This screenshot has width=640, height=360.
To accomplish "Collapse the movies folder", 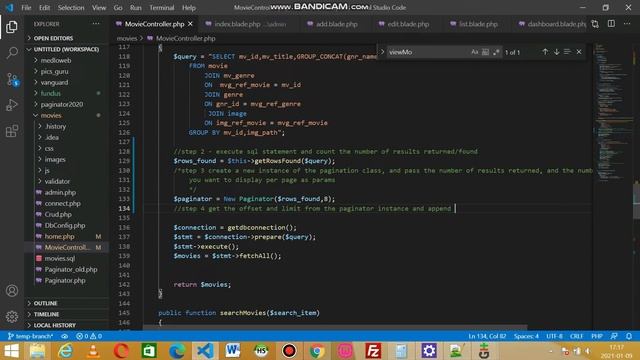I will (67, 116).
